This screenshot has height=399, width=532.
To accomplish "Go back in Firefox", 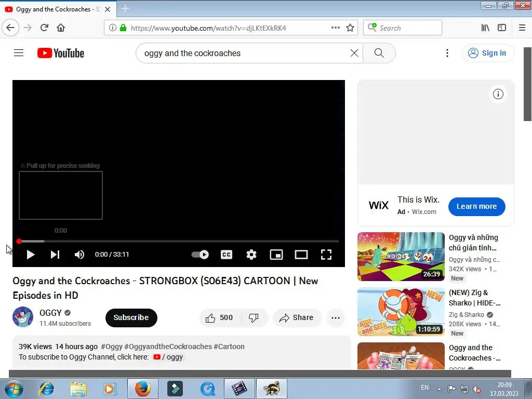I will 10,28.
